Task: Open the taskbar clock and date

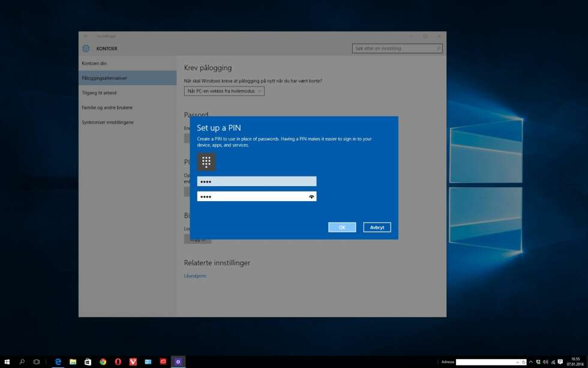Action: point(575,361)
